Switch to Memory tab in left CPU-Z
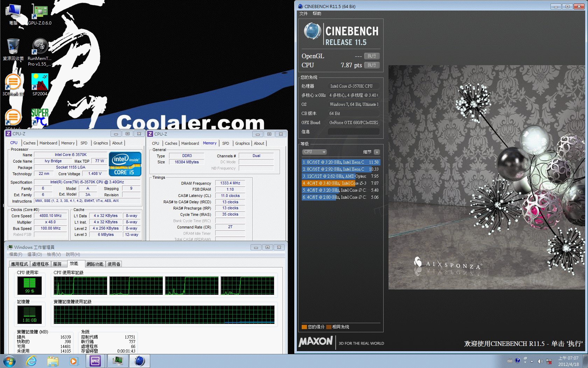This screenshot has width=588, height=368. tap(68, 143)
